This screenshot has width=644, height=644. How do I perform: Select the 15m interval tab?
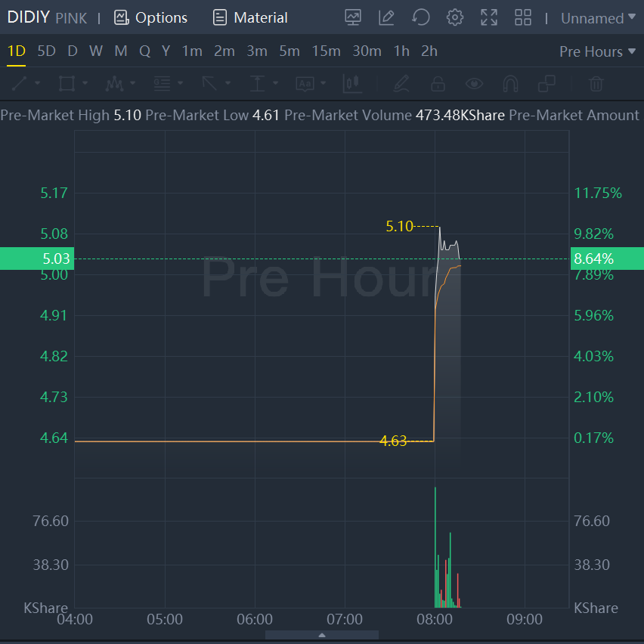326,51
